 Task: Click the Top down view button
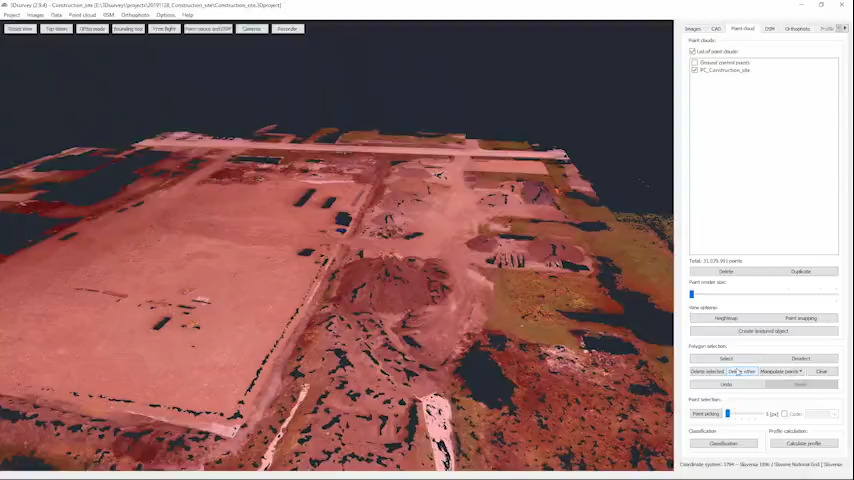coord(56,29)
